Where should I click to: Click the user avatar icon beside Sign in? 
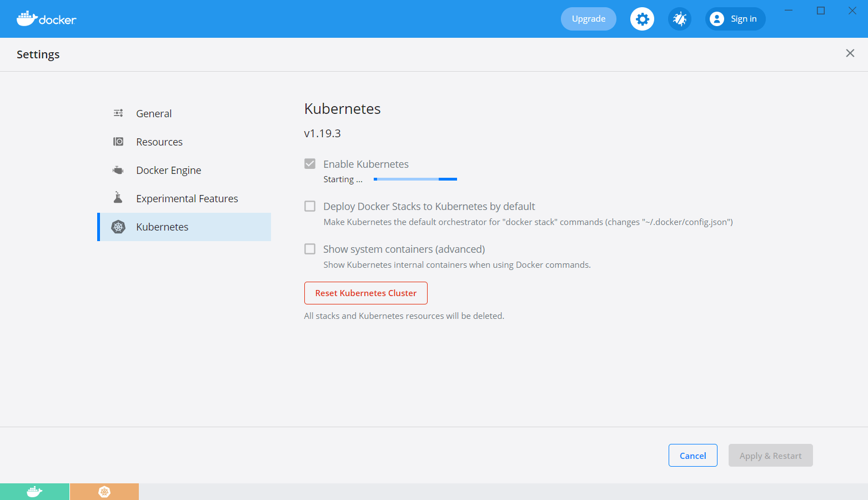tap(717, 19)
